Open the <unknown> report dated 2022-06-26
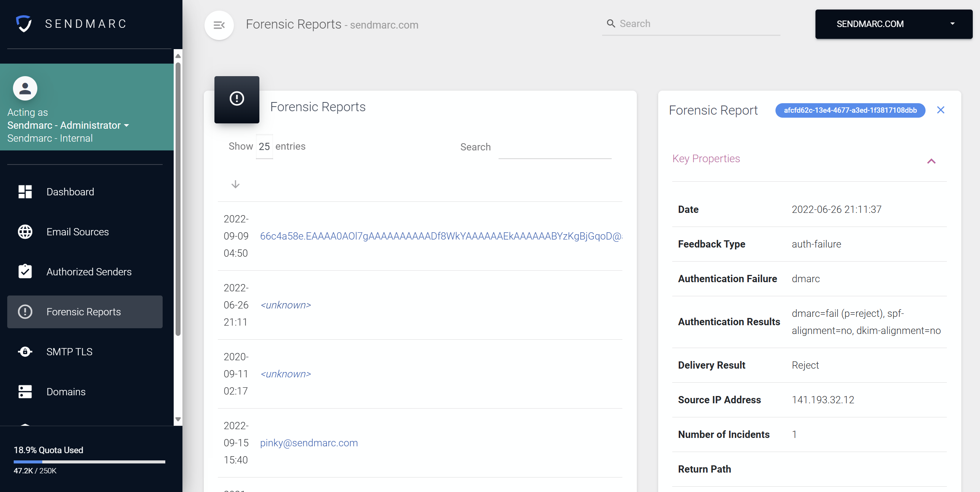Image resolution: width=980 pixels, height=492 pixels. (x=286, y=305)
